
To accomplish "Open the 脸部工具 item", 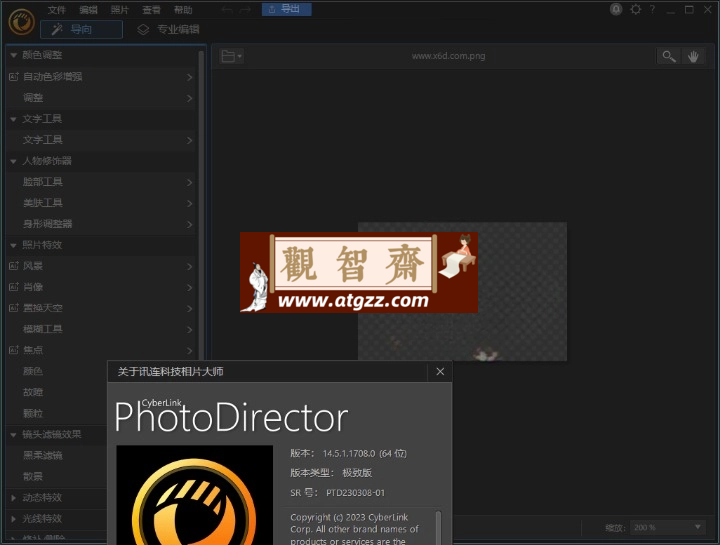I will (102, 182).
